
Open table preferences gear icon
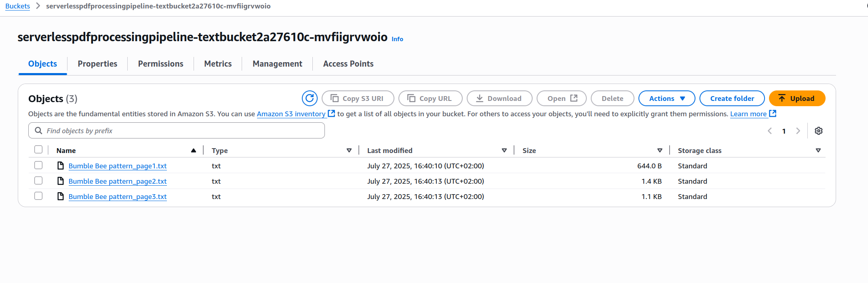click(x=819, y=131)
